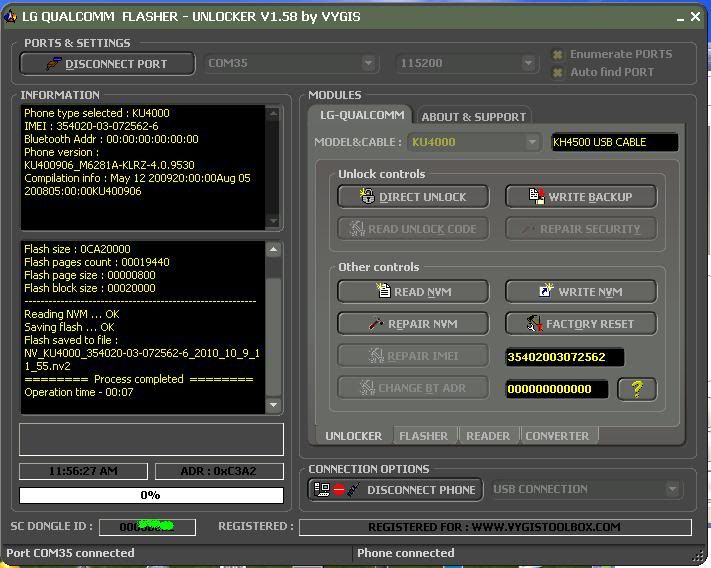Switch to the READER tab
The width and height of the screenshot is (711, 568).
(488, 436)
